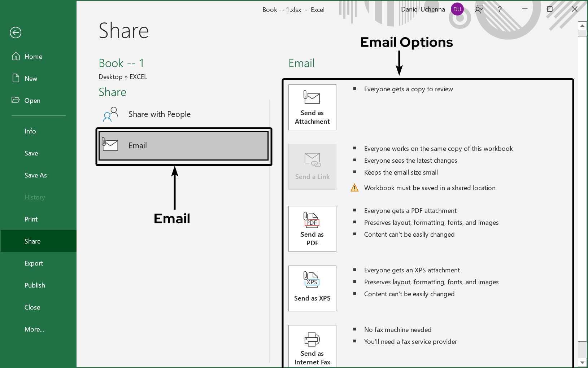Click the back arrow to exit Backstage

coord(15,32)
